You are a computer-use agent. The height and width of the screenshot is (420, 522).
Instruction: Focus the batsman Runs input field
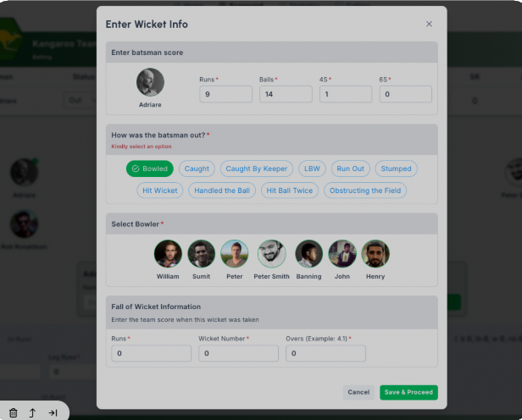click(225, 94)
